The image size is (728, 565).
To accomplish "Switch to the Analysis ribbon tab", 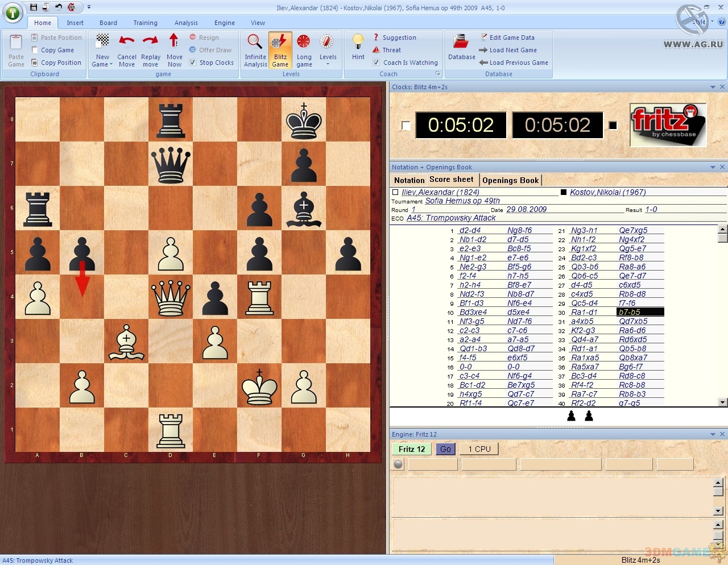I will point(186,23).
